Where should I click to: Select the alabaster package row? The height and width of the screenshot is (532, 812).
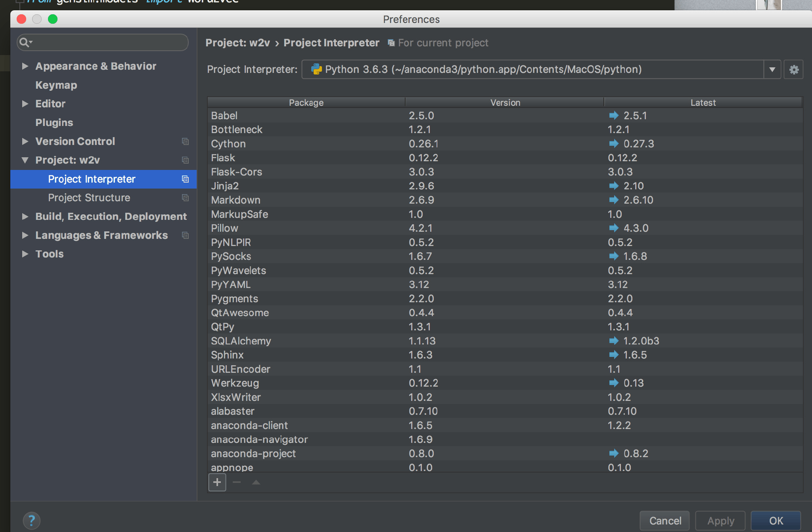tap(505, 411)
